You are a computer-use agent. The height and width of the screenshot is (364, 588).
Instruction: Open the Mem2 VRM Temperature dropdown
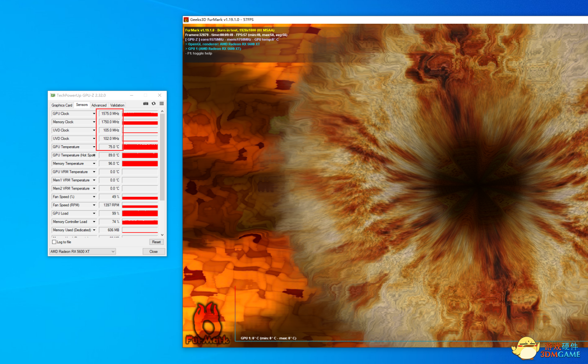(94, 188)
